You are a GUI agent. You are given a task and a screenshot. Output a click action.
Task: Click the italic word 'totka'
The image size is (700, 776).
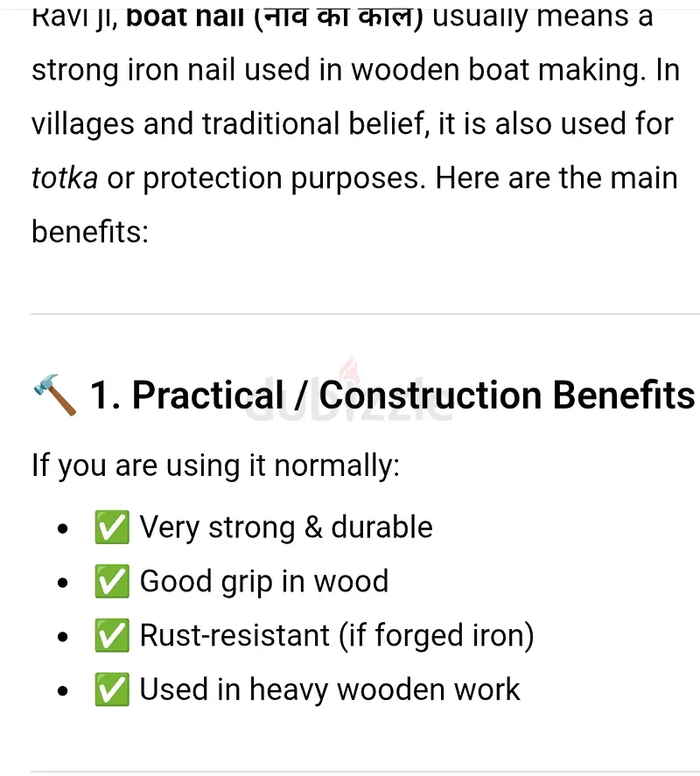pyautogui.click(x=64, y=178)
